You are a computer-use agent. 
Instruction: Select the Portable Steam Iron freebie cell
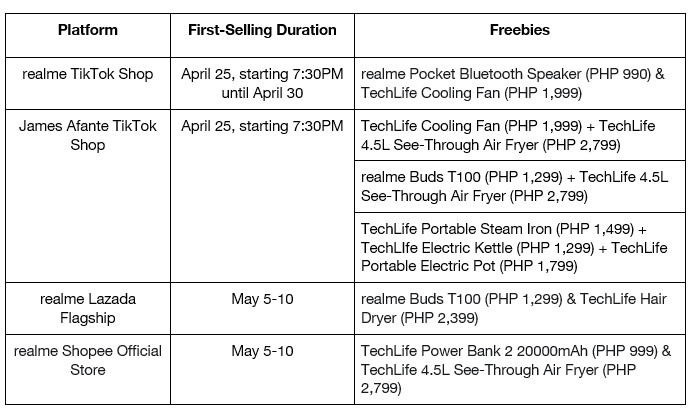tap(519, 246)
